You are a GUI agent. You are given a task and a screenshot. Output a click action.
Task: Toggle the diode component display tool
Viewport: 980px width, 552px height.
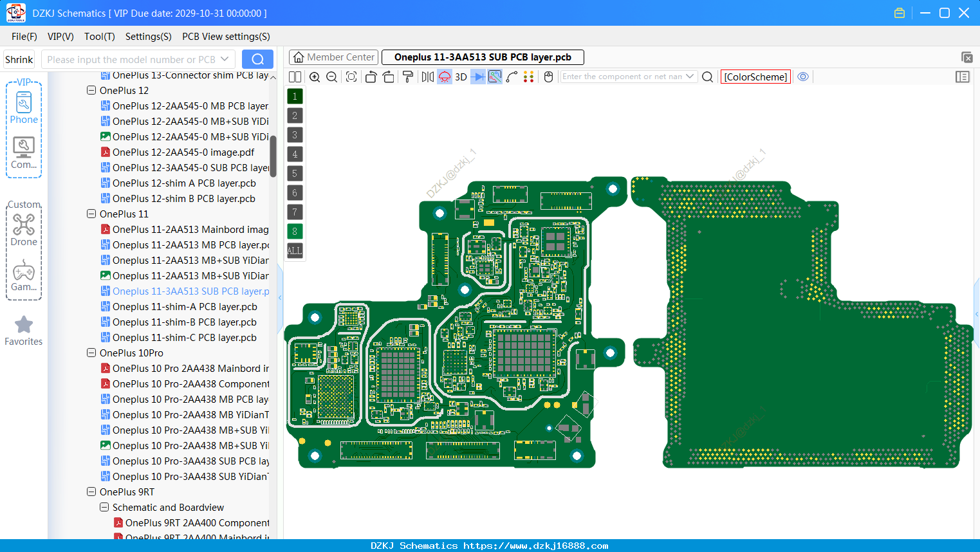click(478, 77)
